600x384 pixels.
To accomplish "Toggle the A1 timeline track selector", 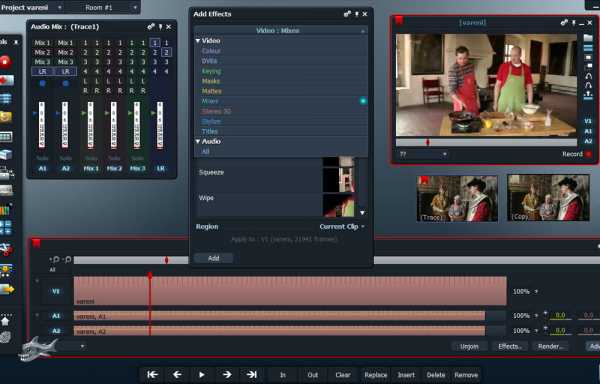I will (x=56, y=316).
